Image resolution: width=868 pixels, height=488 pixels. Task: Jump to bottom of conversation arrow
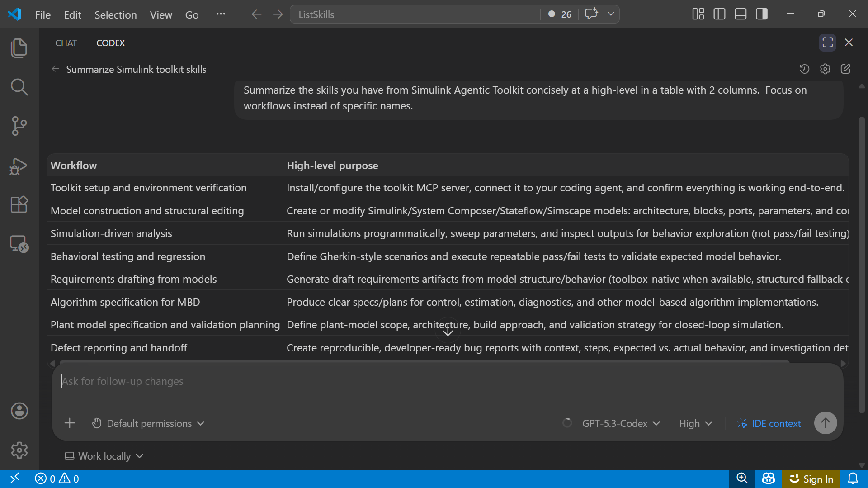pos(448,331)
